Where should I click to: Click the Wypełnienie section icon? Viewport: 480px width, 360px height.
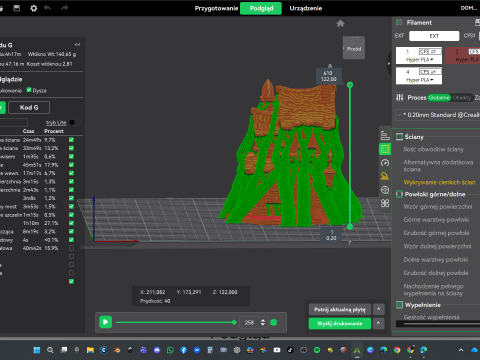(399, 305)
